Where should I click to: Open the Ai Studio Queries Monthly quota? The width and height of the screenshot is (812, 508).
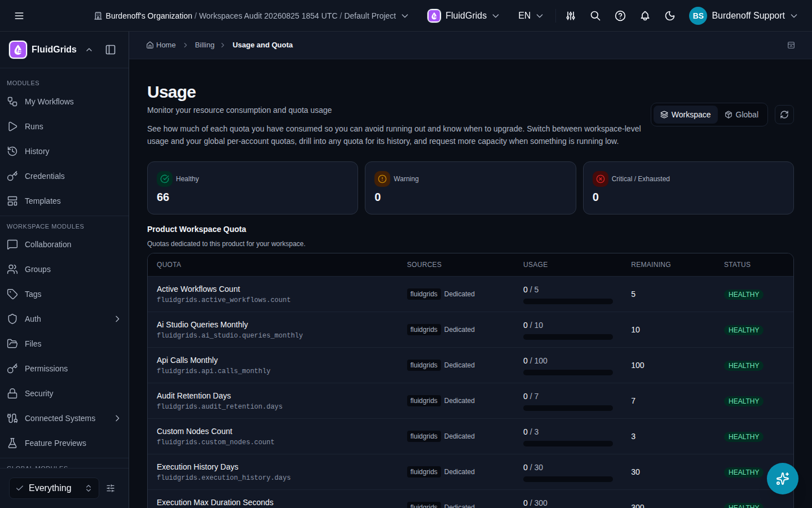click(x=470, y=330)
